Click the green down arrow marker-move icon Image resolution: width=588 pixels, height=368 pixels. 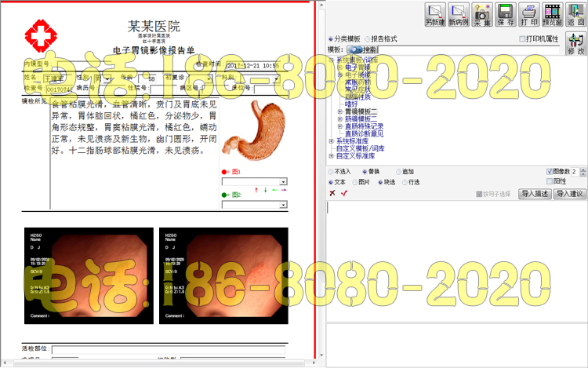click(266, 190)
